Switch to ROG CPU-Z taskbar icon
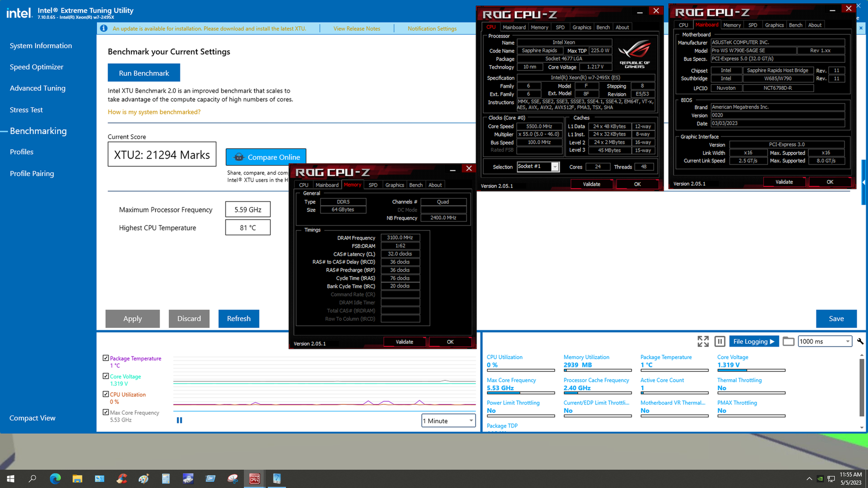The width and height of the screenshot is (868, 488). click(255, 479)
